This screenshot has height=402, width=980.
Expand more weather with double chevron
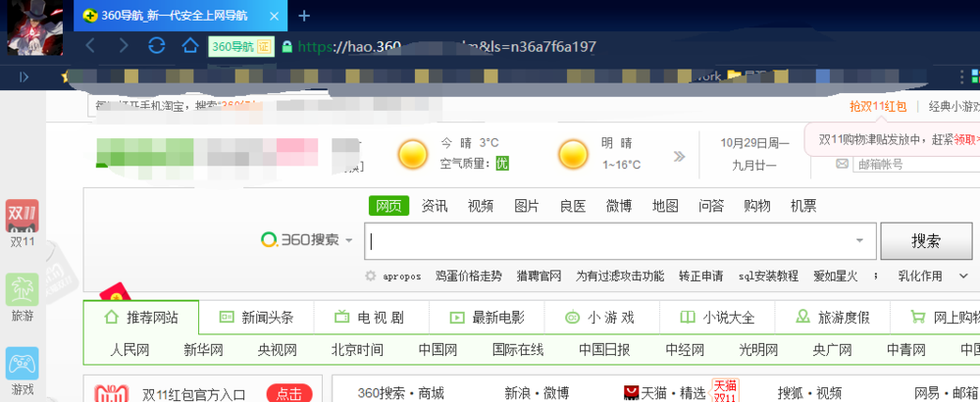click(x=680, y=156)
